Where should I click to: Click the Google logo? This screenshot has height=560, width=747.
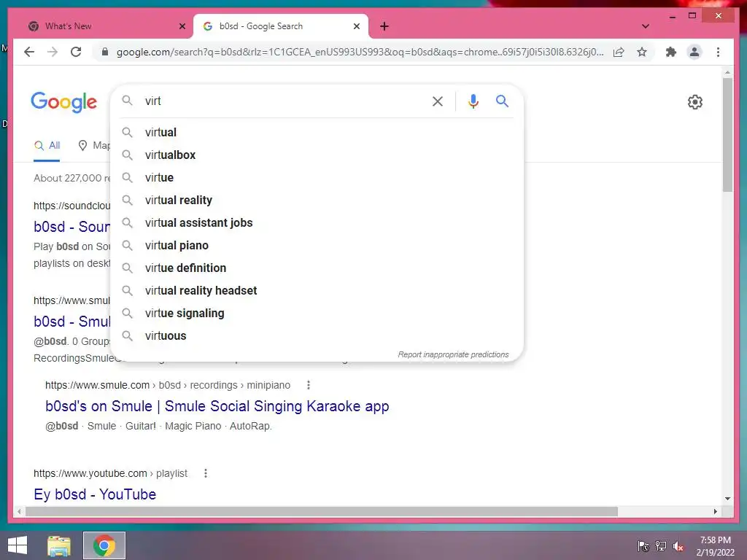[x=64, y=102]
